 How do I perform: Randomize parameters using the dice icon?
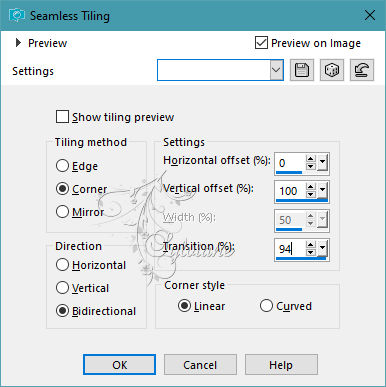[332, 70]
